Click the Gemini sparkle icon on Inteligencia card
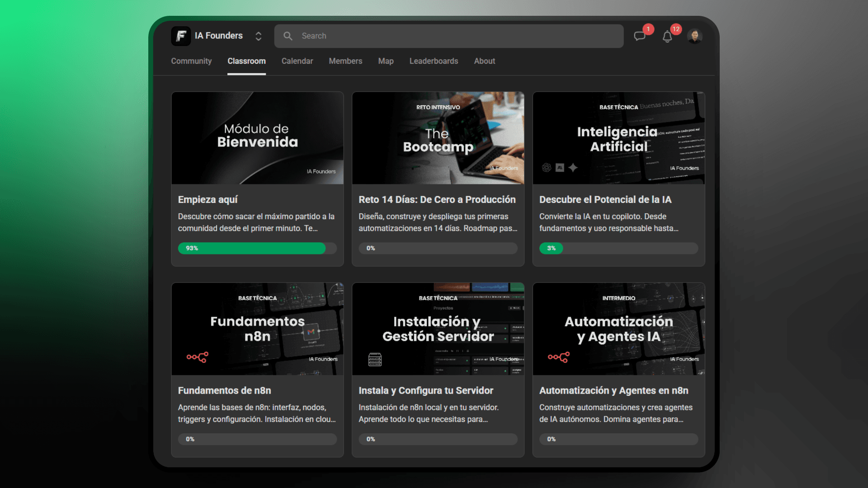Viewport: 868px width, 488px height. click(573, 168)
